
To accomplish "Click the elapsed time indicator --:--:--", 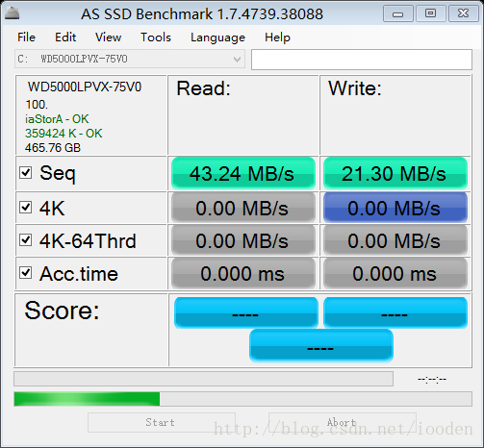I will [x=432, y=380].
